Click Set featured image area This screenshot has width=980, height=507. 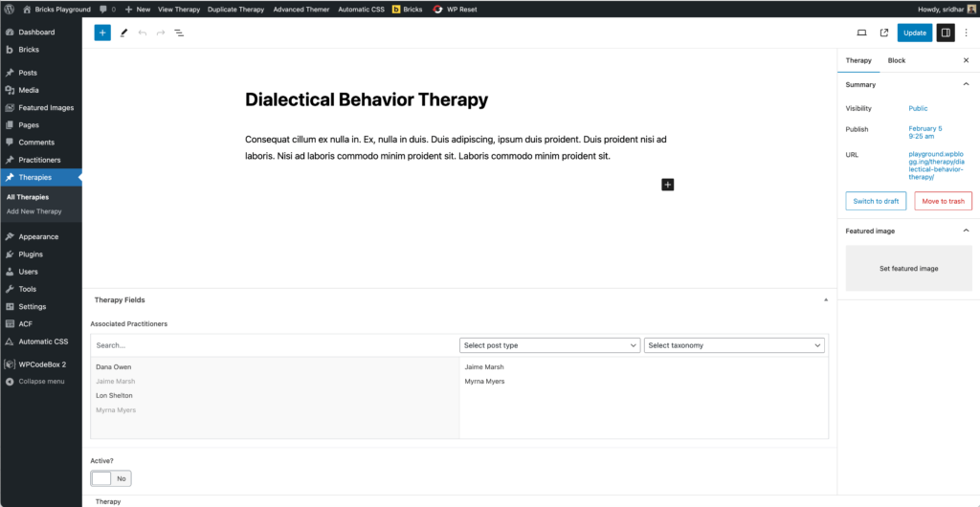coord(909,269)
